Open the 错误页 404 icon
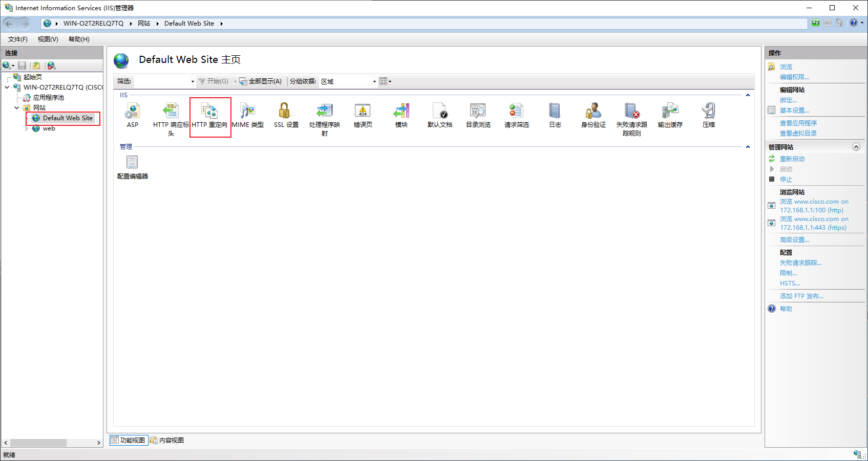This screenshot has width=868, height=461. [x=363, y=111]
